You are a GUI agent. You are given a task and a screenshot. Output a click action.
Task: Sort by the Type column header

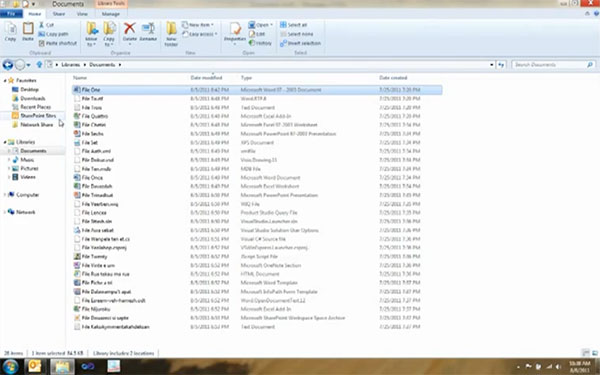point(246,78)
